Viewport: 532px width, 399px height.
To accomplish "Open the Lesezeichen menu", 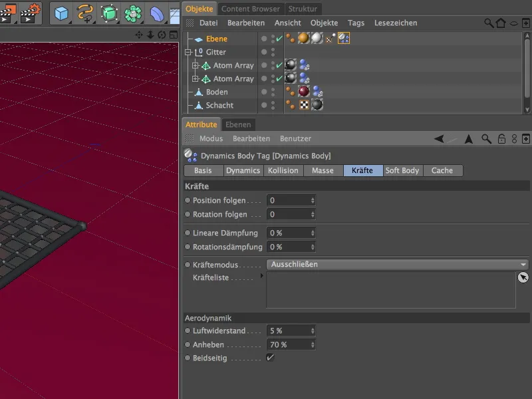I will (x=396, y=23).
